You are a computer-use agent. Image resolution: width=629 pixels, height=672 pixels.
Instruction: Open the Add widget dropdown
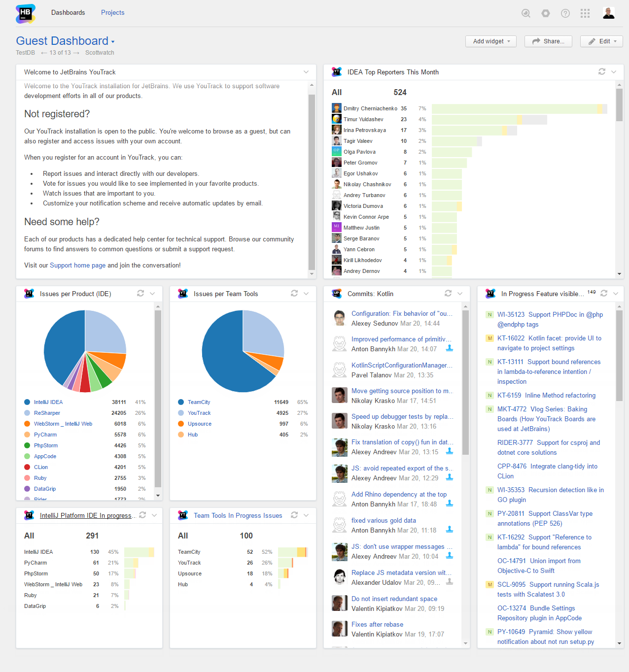491,41
